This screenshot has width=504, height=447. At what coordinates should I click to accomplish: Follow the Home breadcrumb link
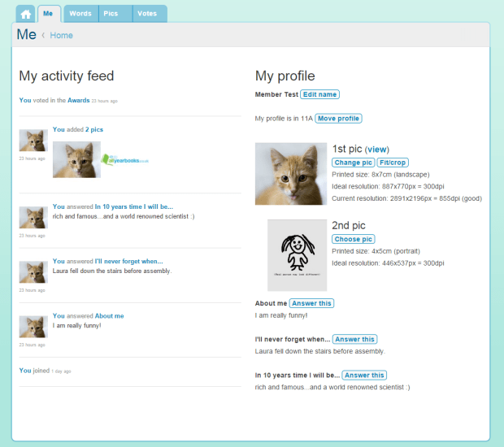click(x=62, y=35)
